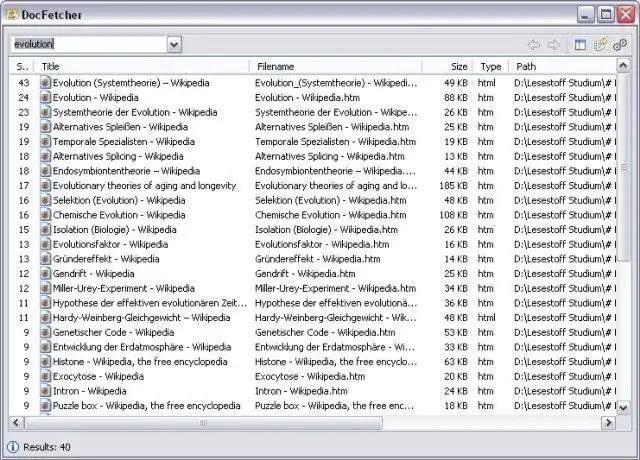The height and width of the screenshot is (460, 640).
Task: Click file icon of Evolutionsfaktor row
Action: click(x=45, y=244)
